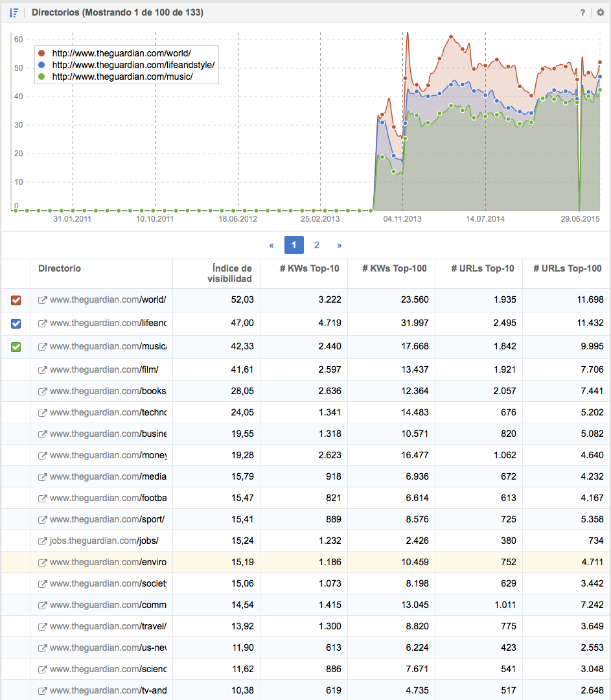Open the help question mark icon
This screenshot has height=700, width=611.
582,12
